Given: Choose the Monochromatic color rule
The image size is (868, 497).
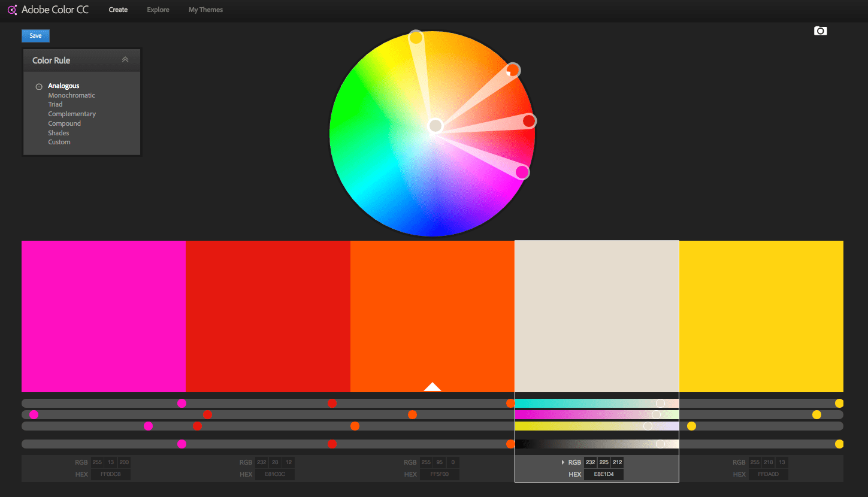Looking at the screenshot, I should (x=71, y=95).
